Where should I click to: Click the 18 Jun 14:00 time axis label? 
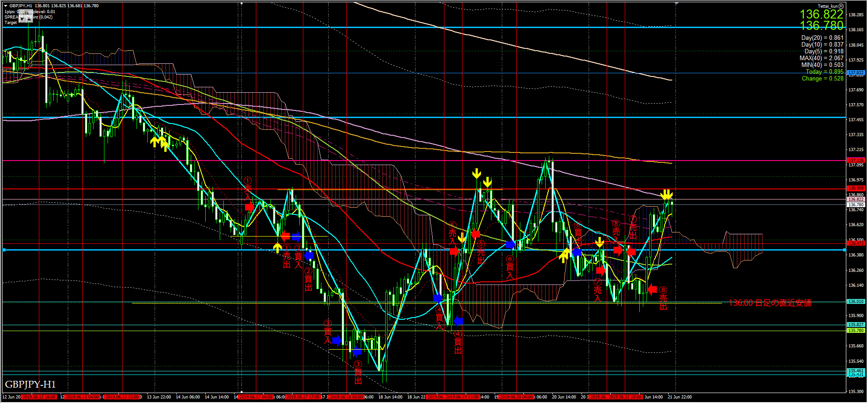[x=390, y=397]
